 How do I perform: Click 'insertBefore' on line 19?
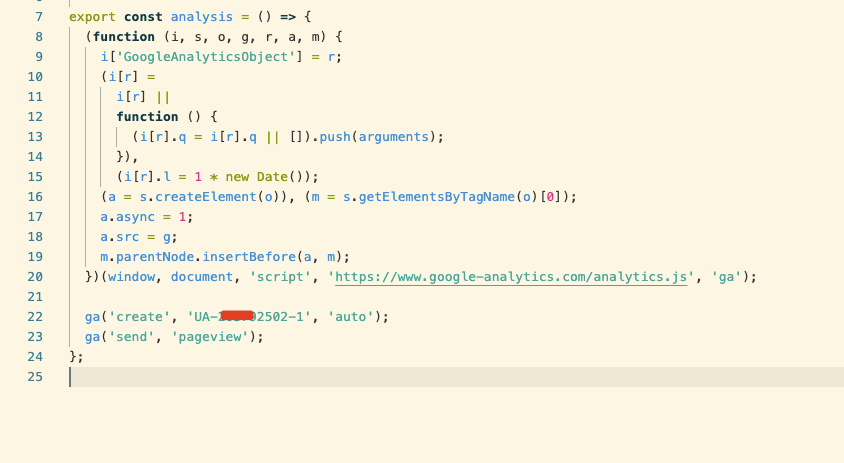coord(249,257)
